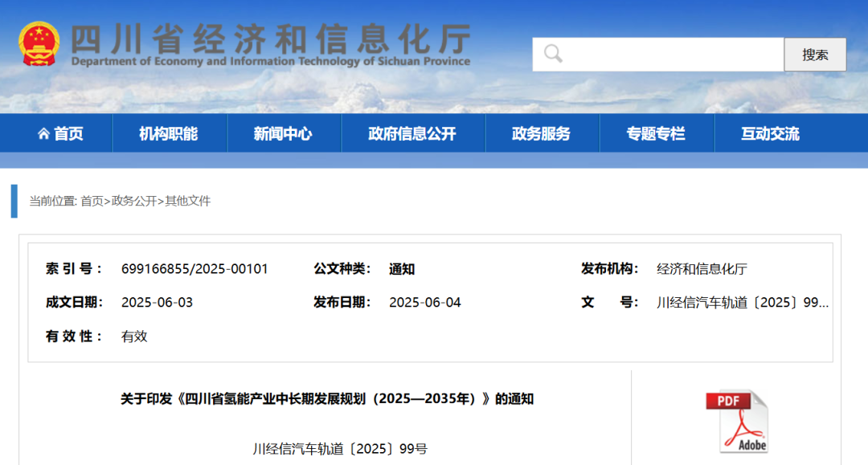
Task: Click document number line 川经信汽车轨道〔2025〕99号
Action: (x=341, y=448)
